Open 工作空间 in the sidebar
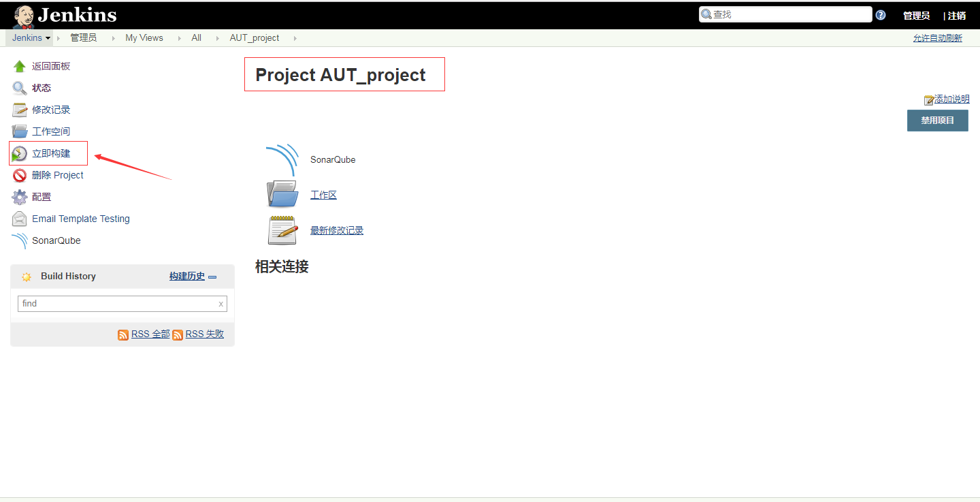This screenshot has height=502, width=980. pyautogui.click(x=51, y=131)
